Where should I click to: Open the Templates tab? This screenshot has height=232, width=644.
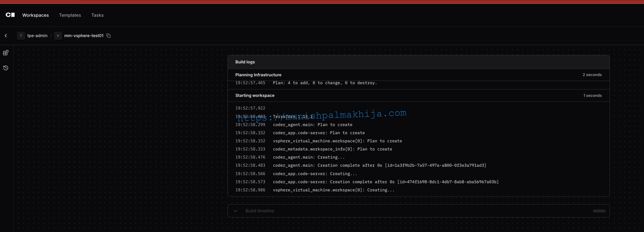coord(70,15)
